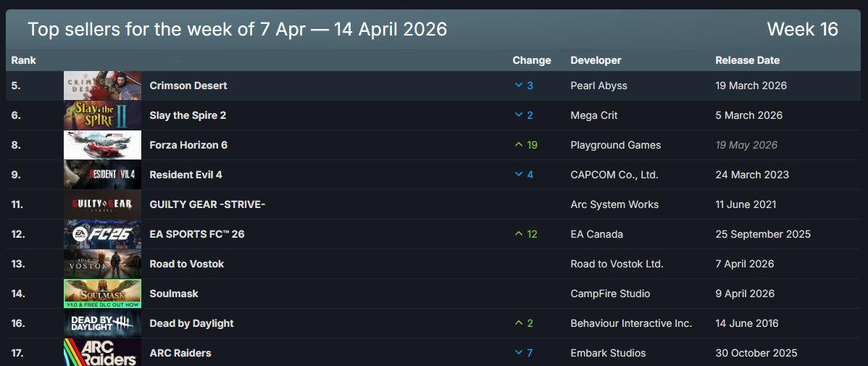The image size is (868, 366).
Task: Open Slay the Spire 2 thumbnail image
Action: (102, 115)
